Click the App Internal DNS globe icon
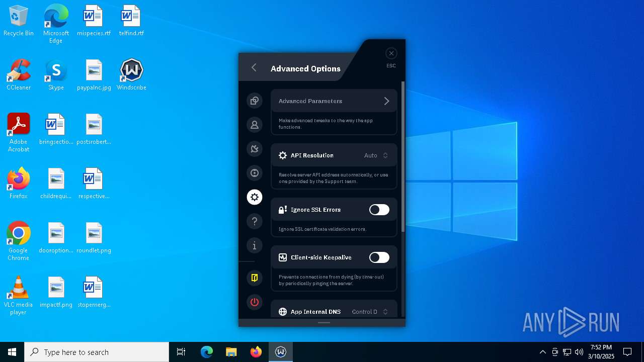This screenshot has width=644, height=362. click(x=283, y=312)
